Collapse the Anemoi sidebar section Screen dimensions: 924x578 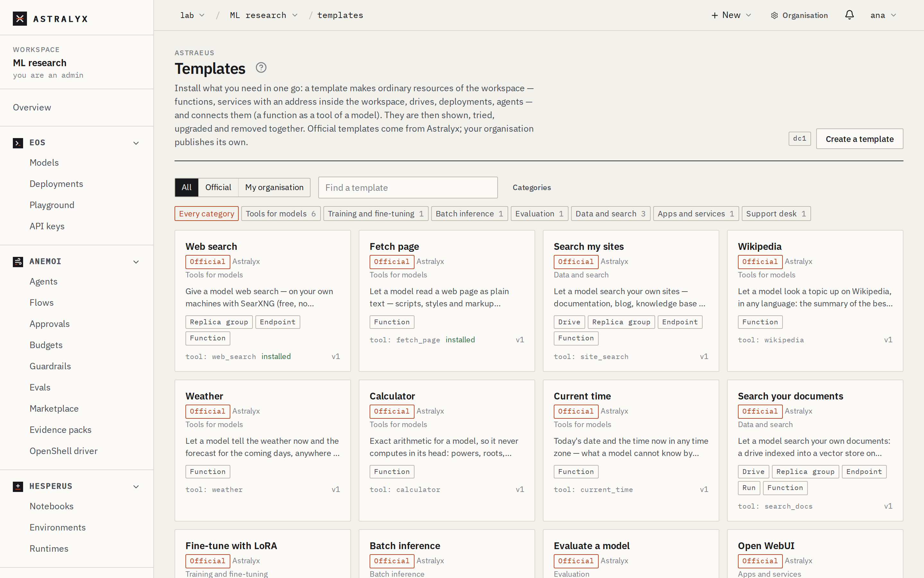[136, 262]
